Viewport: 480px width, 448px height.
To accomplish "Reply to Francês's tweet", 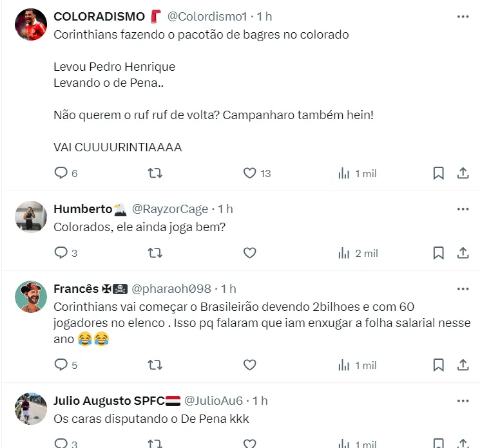I will 61,365.
